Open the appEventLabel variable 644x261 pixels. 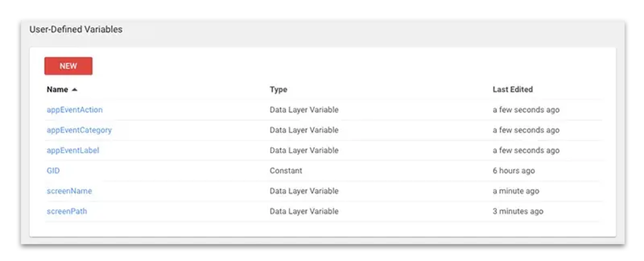click(73, 150)
